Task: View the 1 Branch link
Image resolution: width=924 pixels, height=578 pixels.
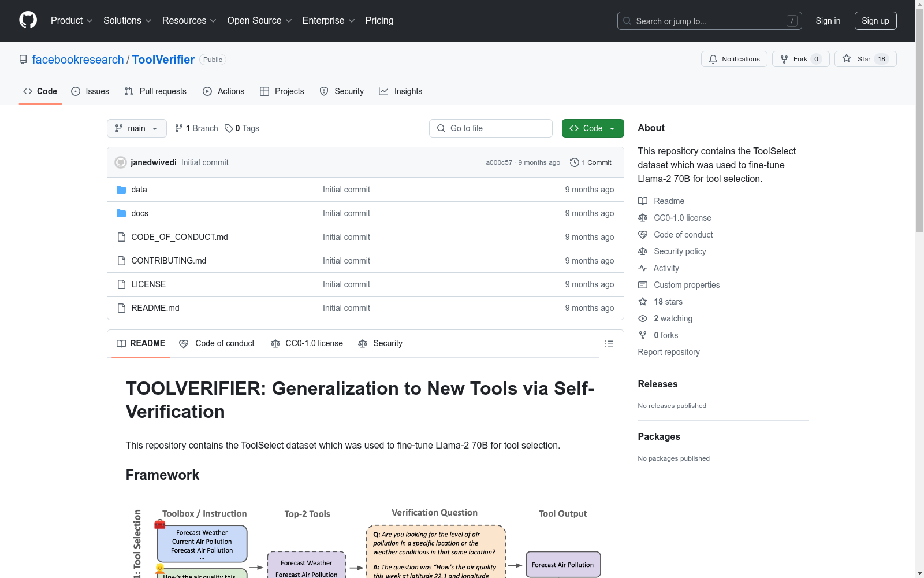Action: click(x=196, y=128)
